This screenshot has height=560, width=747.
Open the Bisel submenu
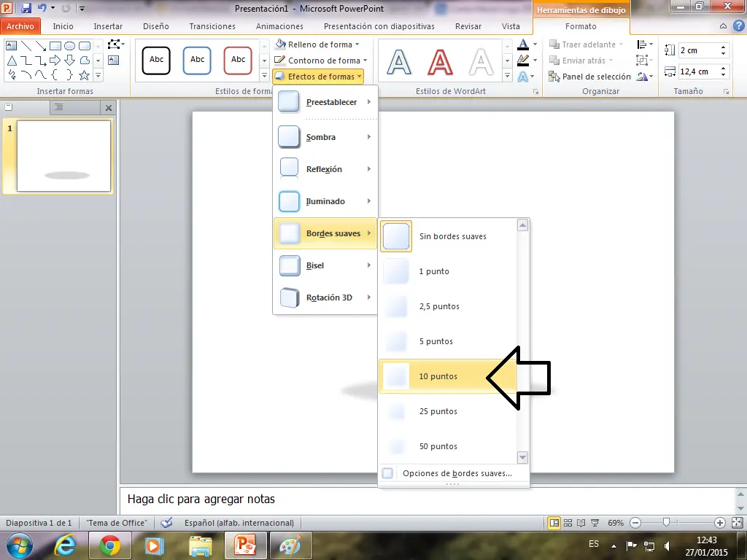pyautogui.click(x=325, y=265)
